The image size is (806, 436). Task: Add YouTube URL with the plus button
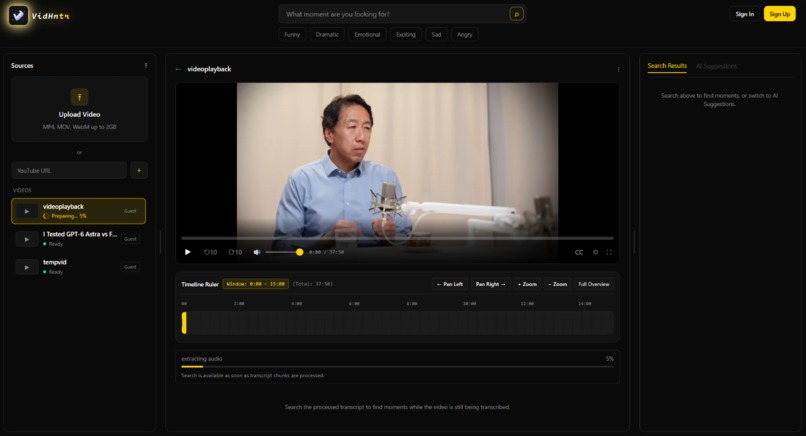[139, 170]
